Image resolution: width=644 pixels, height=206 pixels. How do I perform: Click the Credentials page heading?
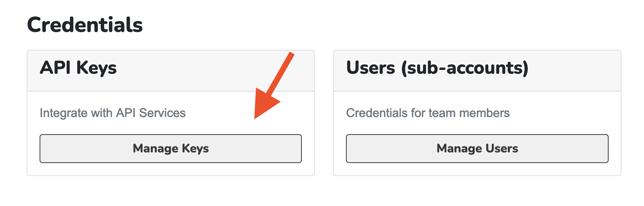(x=85, y=25)
